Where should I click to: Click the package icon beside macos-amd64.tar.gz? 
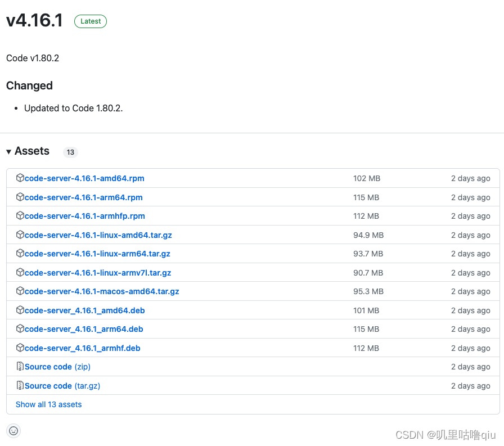[x=20, y=291]
